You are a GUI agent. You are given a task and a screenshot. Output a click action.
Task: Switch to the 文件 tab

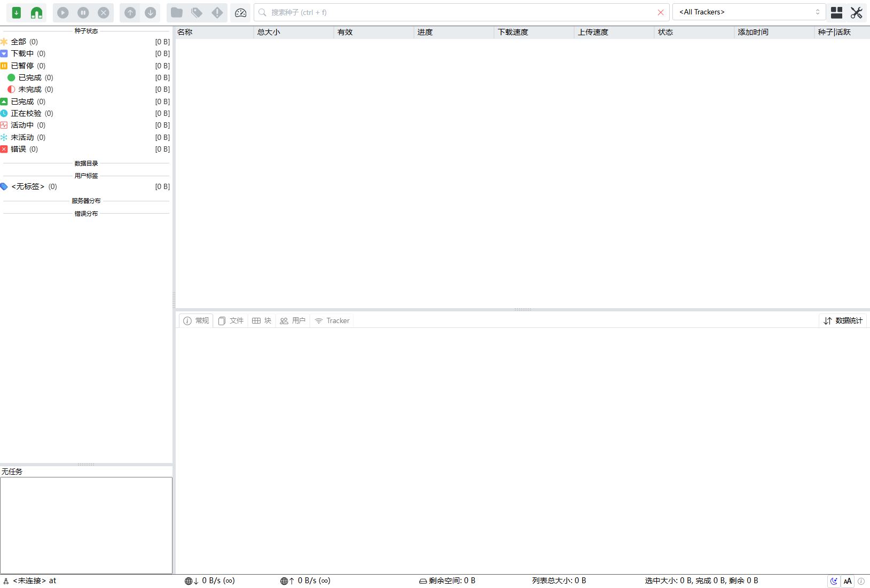coord(231,320)
